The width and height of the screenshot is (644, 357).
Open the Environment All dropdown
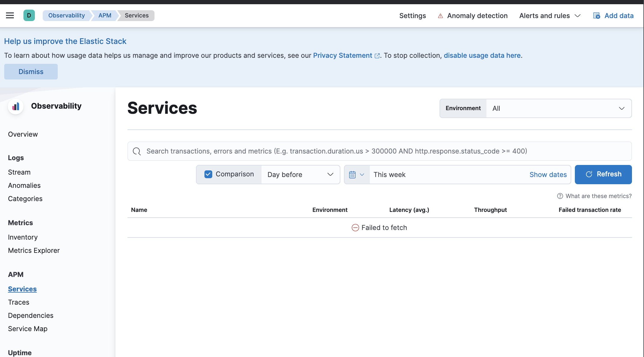[559, 108]
